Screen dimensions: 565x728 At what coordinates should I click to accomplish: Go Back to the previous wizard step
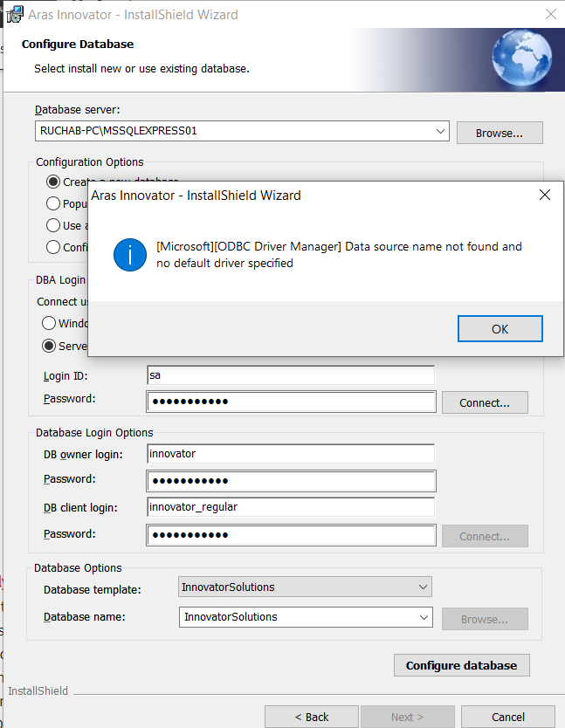pyautogui.click(x=312, y=717)
